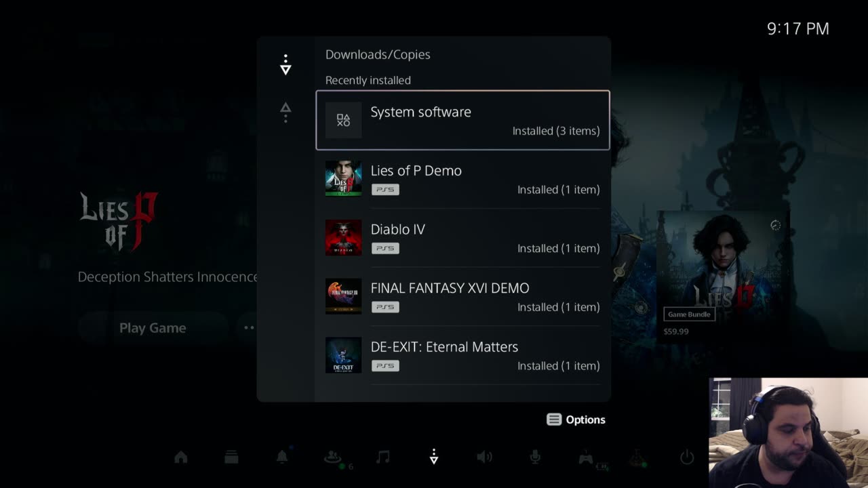Open the Lies of P Game Bundle card
This screenshot has height=488, width=868.
(723, 276)
